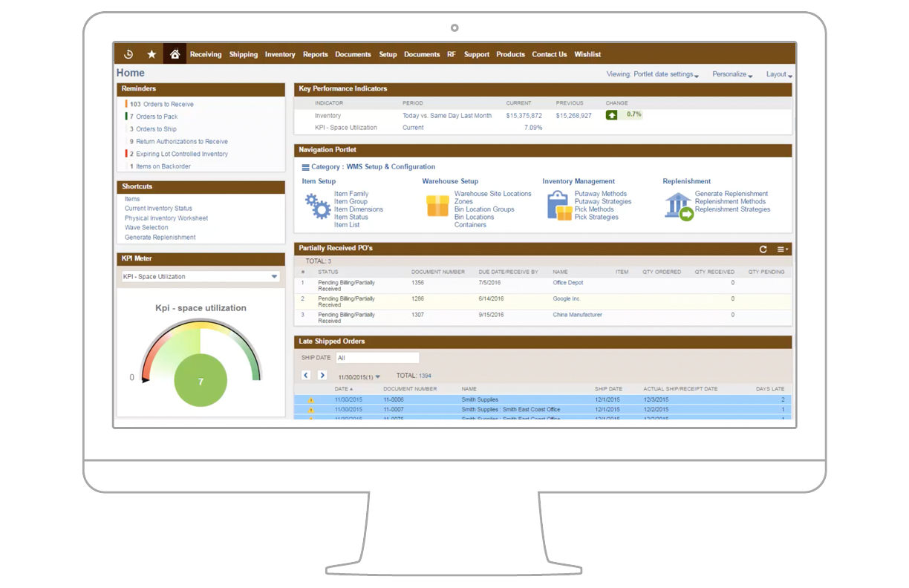Open the Putaway Strategies link
The height and width of the screenshot is (588, 909).
coord(602,202)
